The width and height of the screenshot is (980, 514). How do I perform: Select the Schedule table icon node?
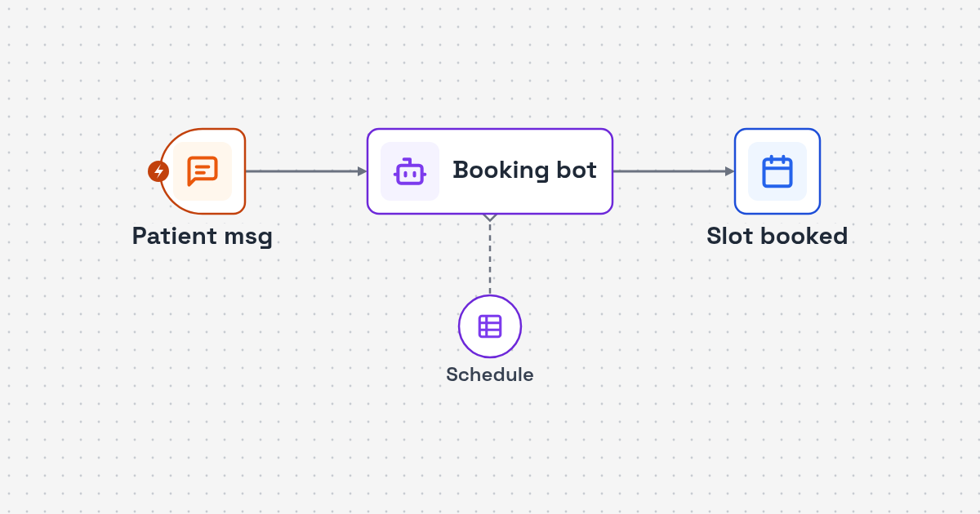point(490,326)
